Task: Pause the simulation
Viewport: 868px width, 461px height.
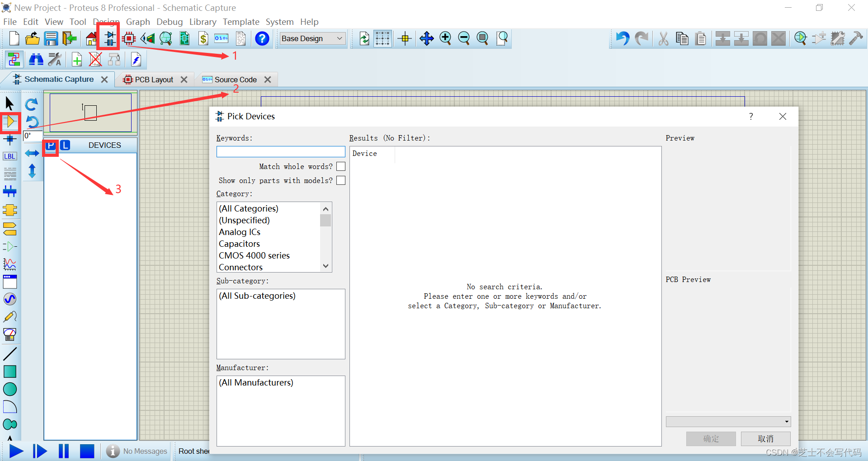Action: click(x=64, y=451)
